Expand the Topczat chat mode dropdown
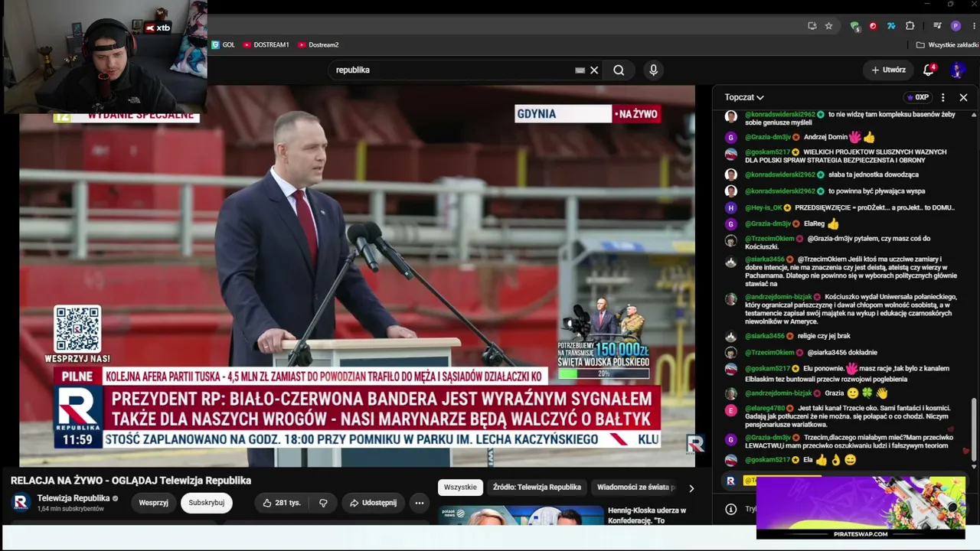This screenshot has width=980, height=551. pyautogui.click(x=744, y=97)
